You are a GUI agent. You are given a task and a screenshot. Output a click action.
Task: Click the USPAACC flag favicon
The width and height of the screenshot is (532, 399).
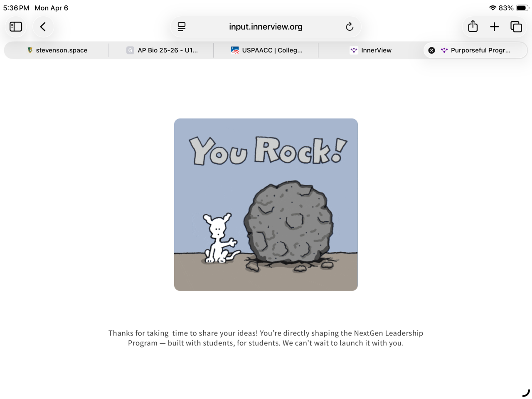tap(235, 50)
